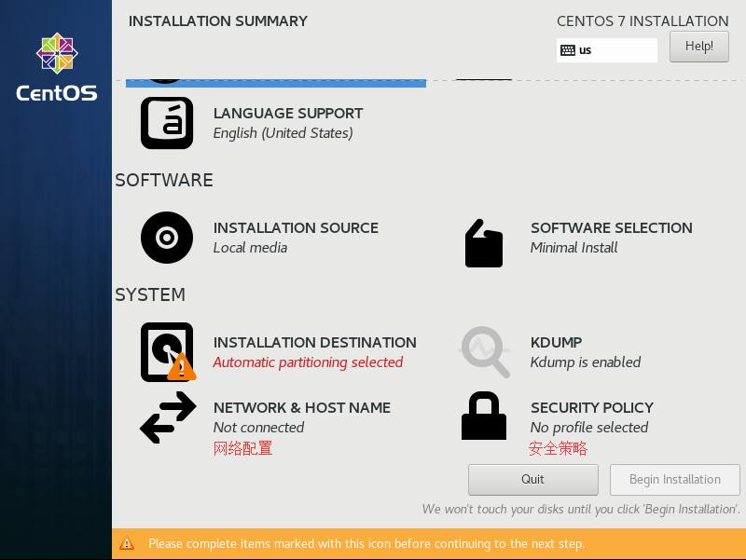Open NETWORK & HOST NAME label
The width and height of the screenshot is (746, 560).
click(301, 408)
